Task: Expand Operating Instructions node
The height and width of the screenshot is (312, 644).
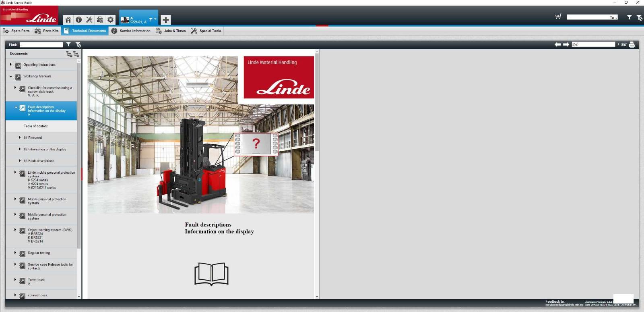Action: (11, 64)
